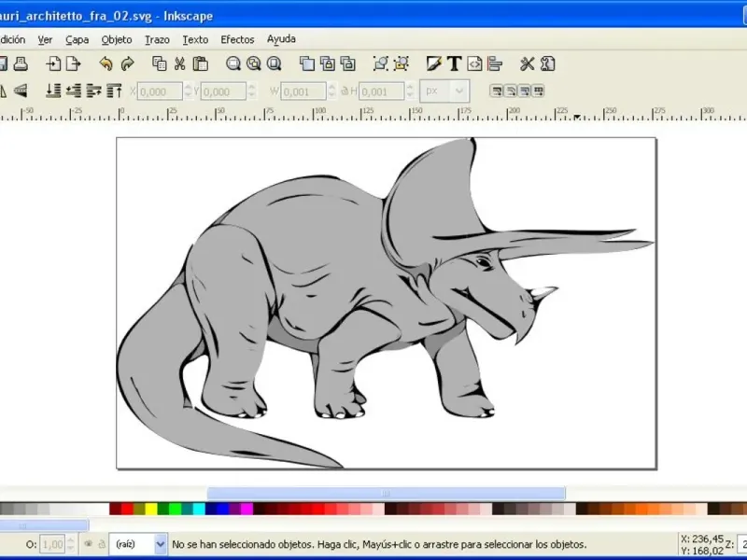Click the Redo arrow icon

[x=128, y=63]
